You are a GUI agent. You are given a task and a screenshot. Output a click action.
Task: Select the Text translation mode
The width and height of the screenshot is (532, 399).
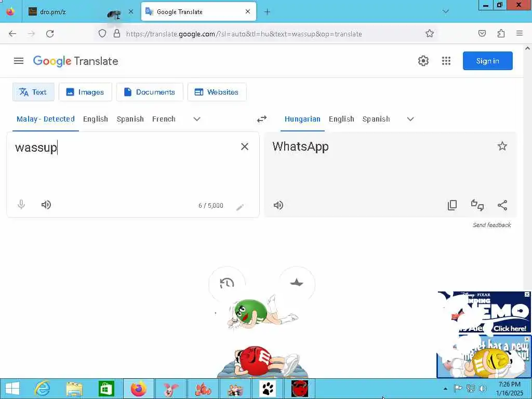point(33,92)
